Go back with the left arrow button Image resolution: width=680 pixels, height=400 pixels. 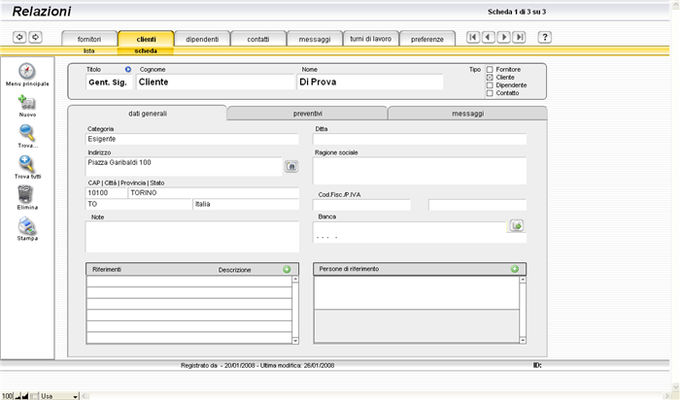tap(20, 37)
